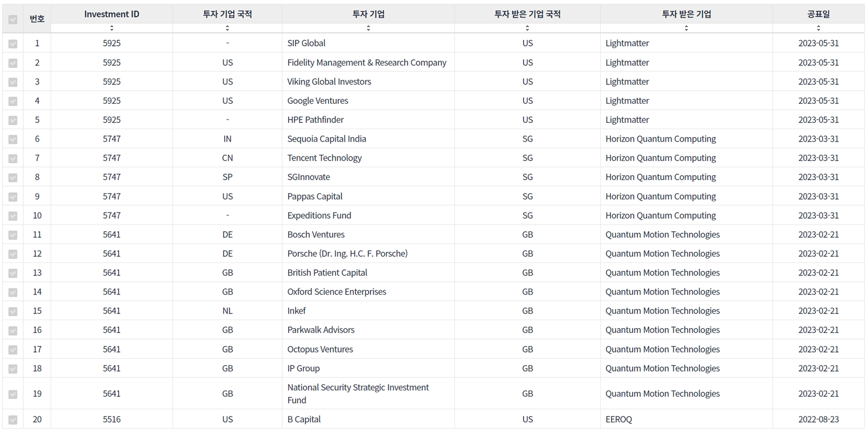Click the 2023-02-21 date in IP Group row

(x=818, y=368)
